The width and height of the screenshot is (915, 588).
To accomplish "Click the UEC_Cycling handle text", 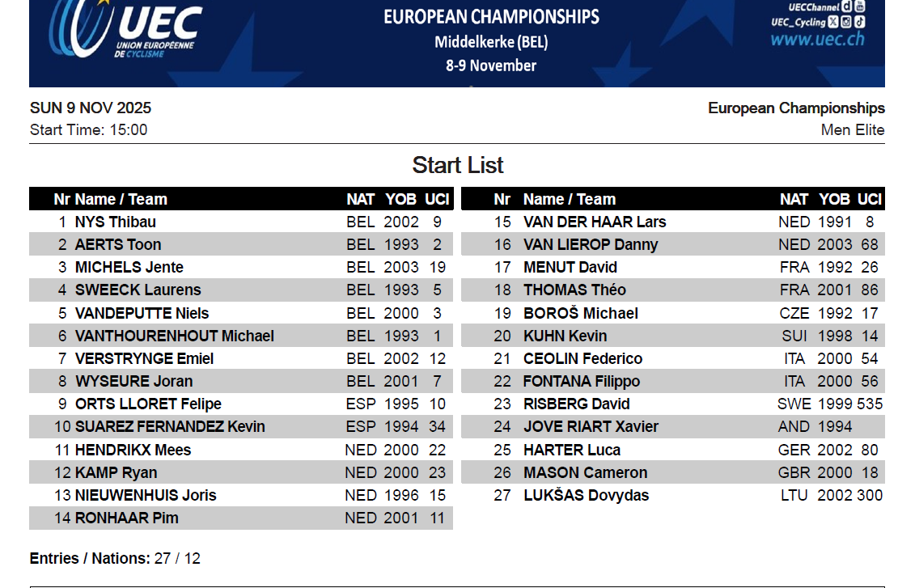I will click(798, 22).
